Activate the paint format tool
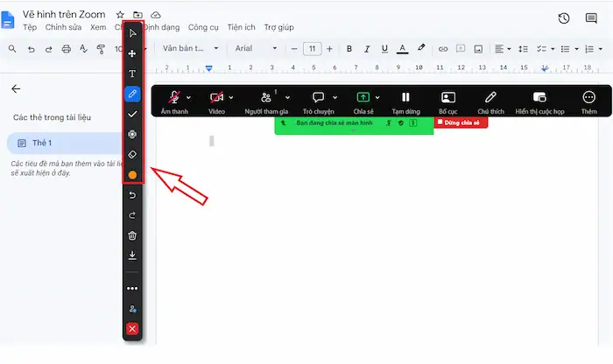This screenshot has height=364, width=613. [101, 49]
